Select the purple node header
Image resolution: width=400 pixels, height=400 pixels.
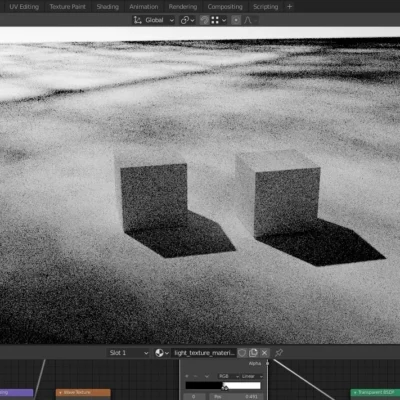pos(16,392)
